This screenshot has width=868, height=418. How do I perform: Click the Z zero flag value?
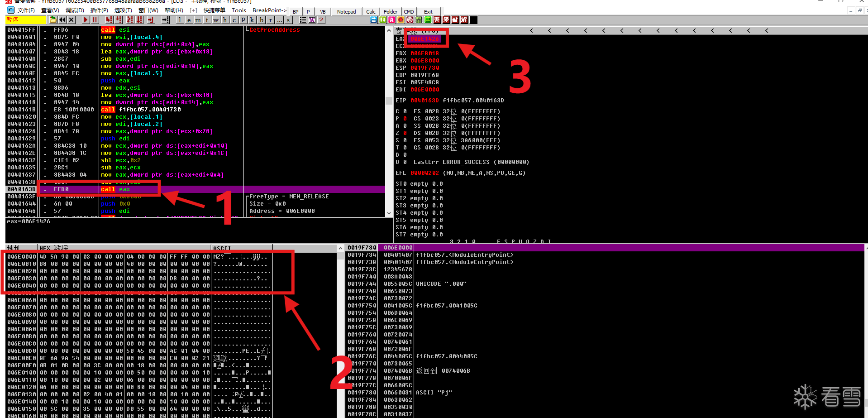[x=405, y=133]
